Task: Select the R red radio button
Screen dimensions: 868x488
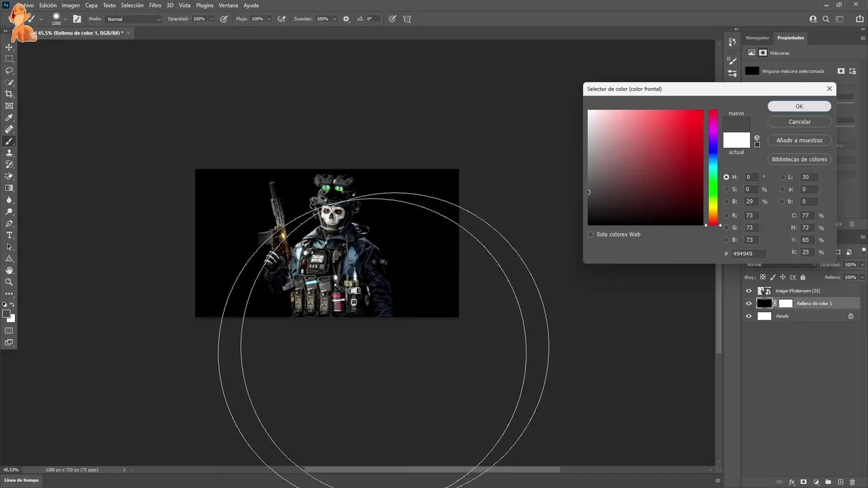Action: [x=726, y=216]
